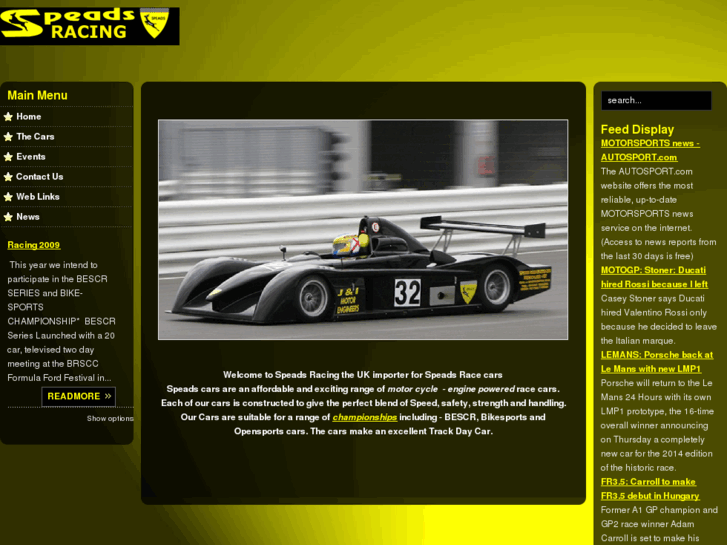Click text 'This year we intend to'

53,265
